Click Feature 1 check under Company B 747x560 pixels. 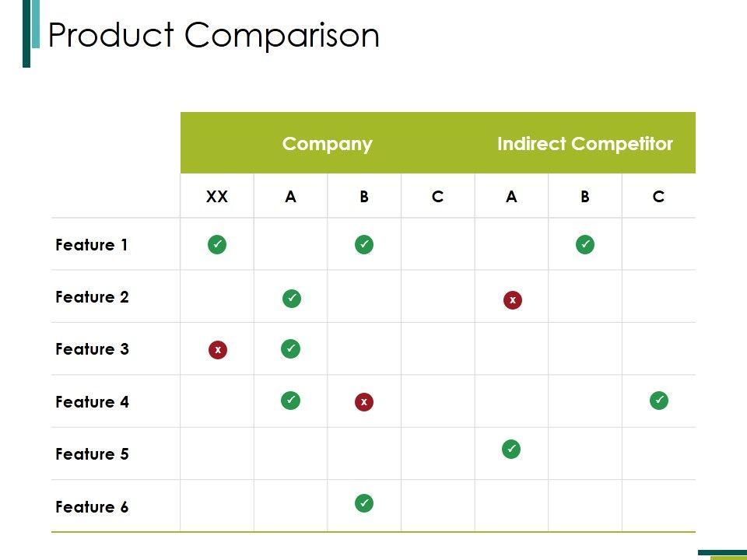(x=363, y=245)
